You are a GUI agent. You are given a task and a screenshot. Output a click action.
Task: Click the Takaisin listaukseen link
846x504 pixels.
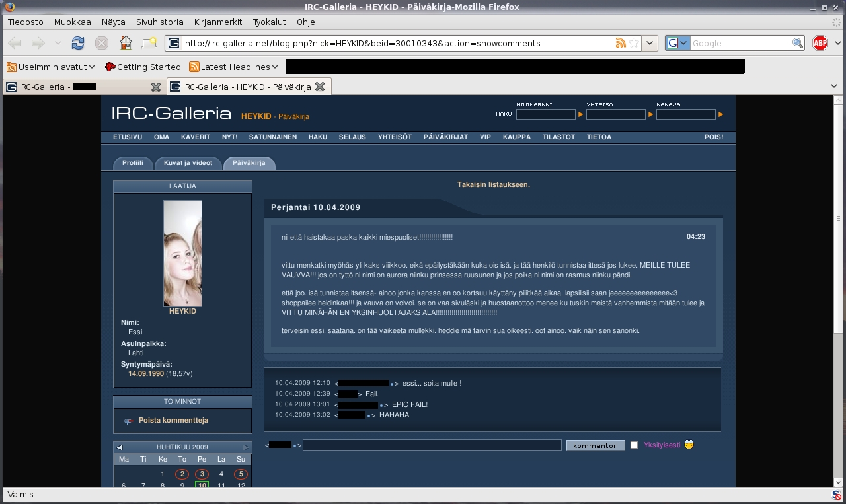click(x=493, y=184)
